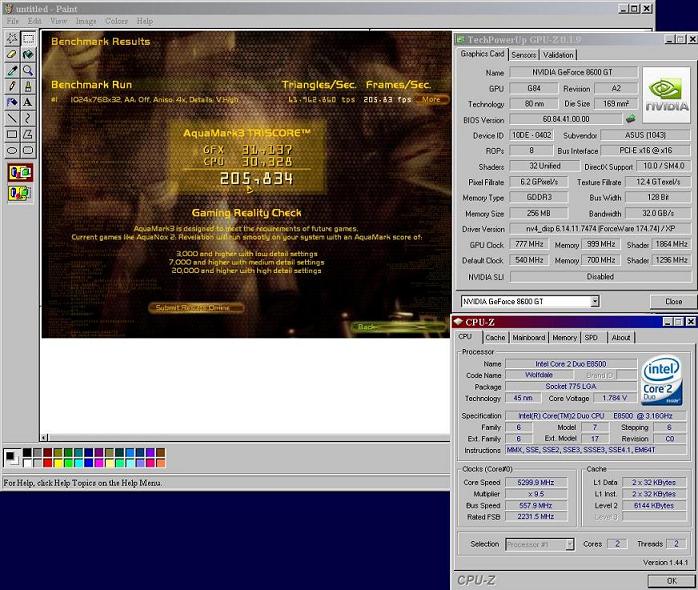Click the NVIDIA logo in GPU-Z

666,95
